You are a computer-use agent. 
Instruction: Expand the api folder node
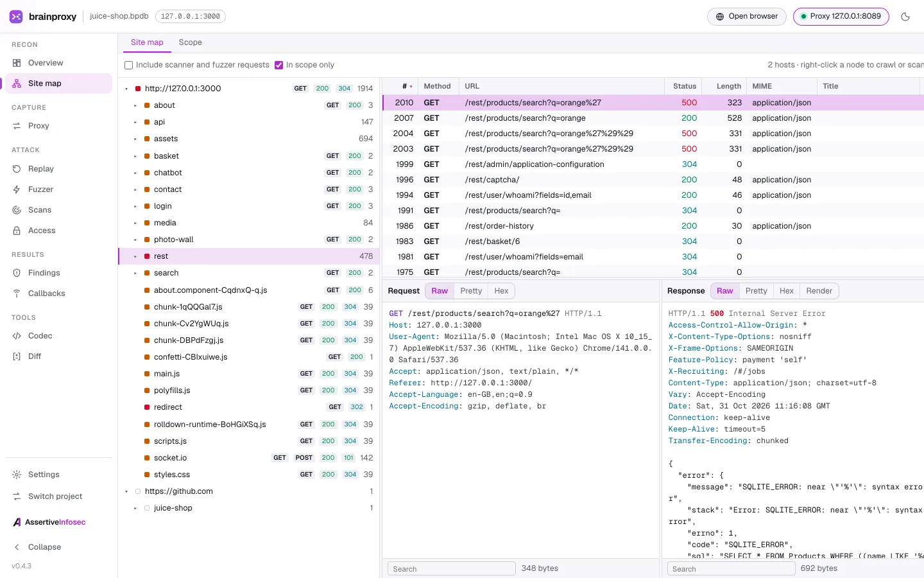(x=135, y=122)
